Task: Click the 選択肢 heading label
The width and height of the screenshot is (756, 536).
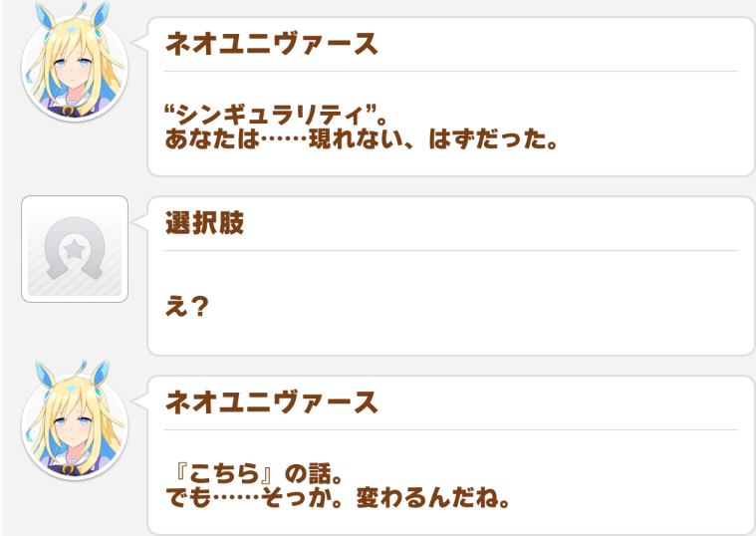Action: tap(204, 224)
